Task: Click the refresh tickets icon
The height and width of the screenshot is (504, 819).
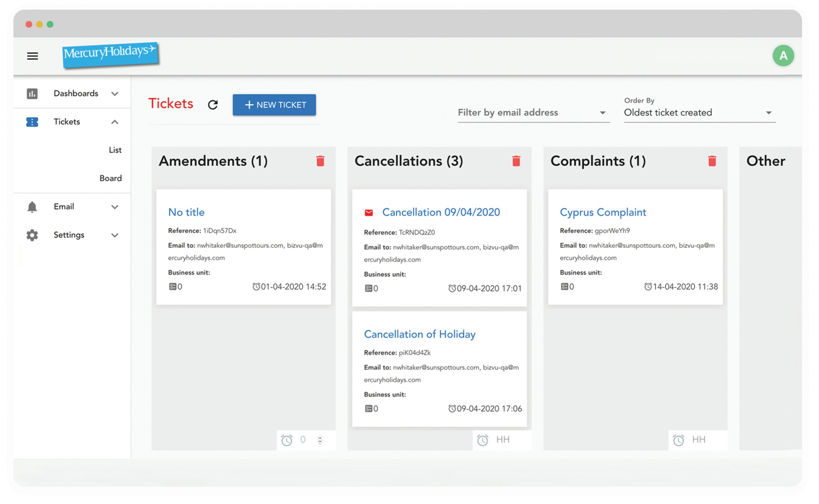Action: coord(213,105)
